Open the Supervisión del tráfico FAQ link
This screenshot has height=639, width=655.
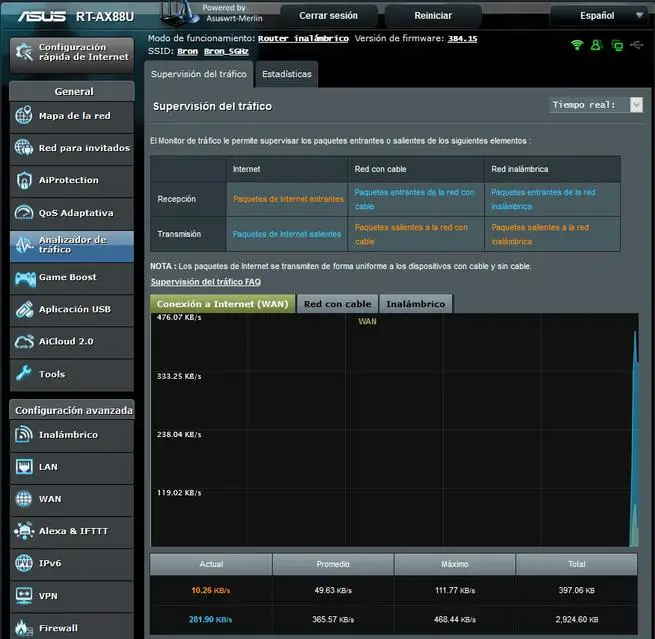pos(206,282)
